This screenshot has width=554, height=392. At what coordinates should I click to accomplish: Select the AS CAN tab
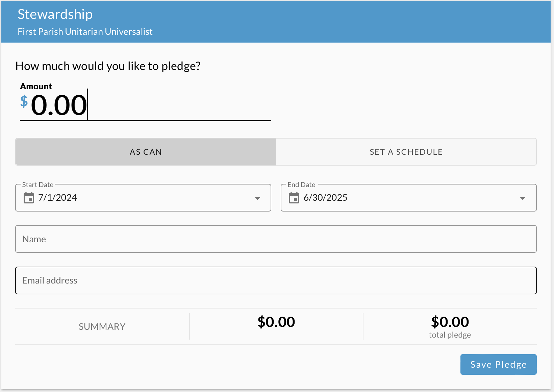coord(145,152)
